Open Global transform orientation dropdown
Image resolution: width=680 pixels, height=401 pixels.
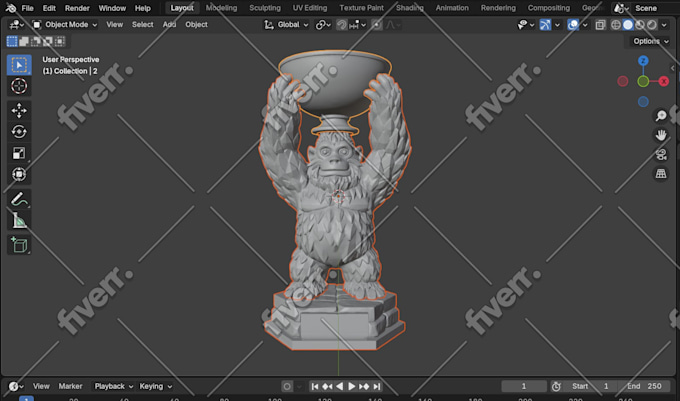pos(287,25)
